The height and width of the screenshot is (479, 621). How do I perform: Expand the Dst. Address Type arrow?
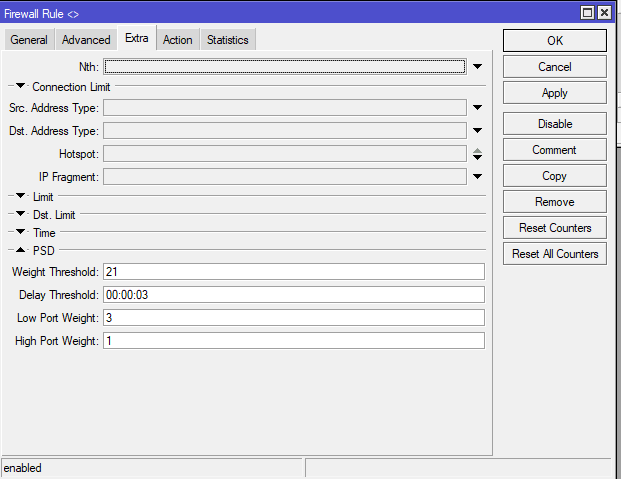[477, 131]
